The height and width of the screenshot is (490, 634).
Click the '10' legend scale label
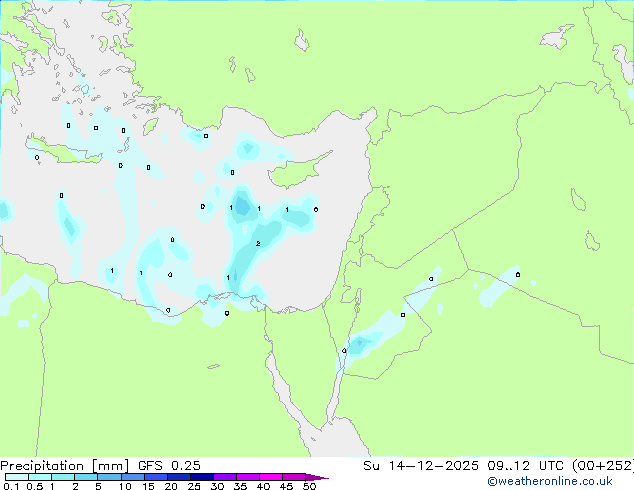tap(125, 486)
